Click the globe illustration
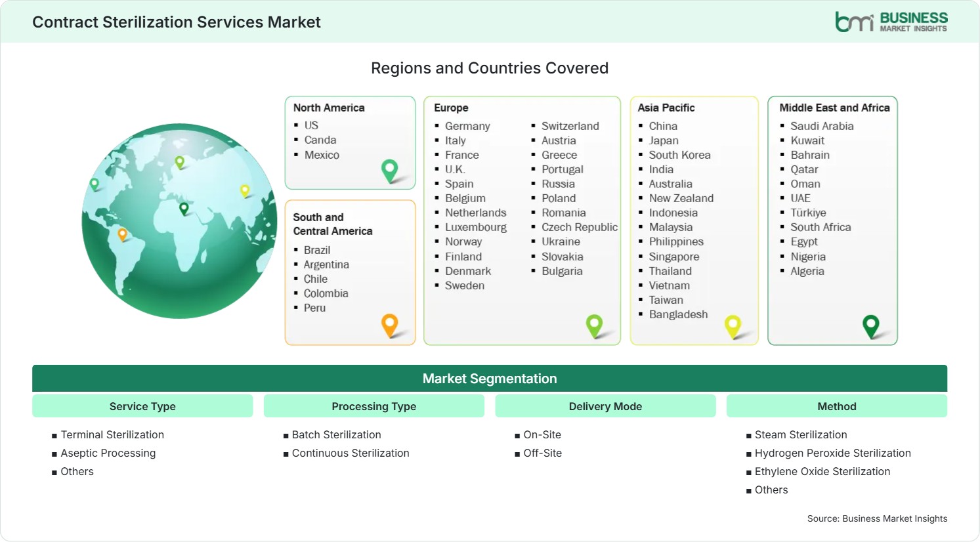The width and height of the screenshot is (980, 542). pos(179,221)
